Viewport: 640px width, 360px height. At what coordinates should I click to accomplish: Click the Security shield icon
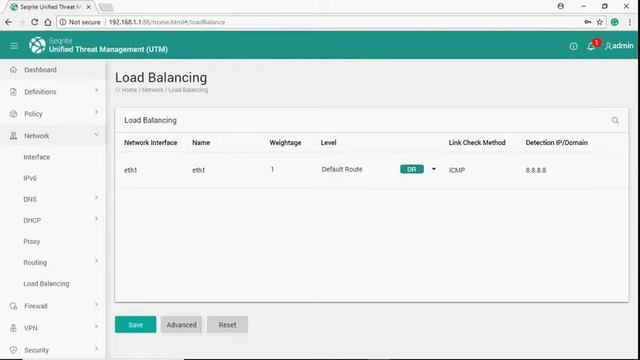point(13,350)
